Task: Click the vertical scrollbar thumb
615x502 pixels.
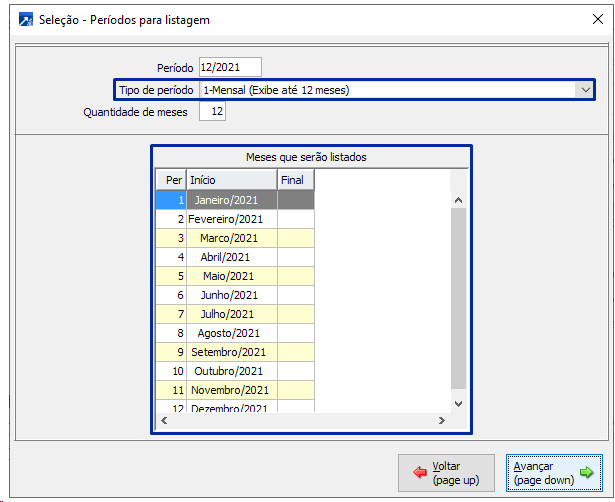Action: [459, 298]
